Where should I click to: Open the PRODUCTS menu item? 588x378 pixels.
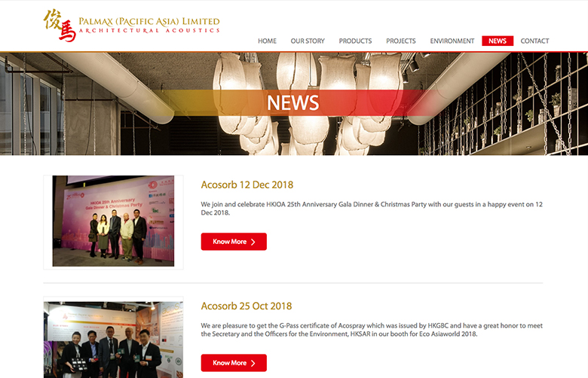pyautogui.click(x=355, y=41)
